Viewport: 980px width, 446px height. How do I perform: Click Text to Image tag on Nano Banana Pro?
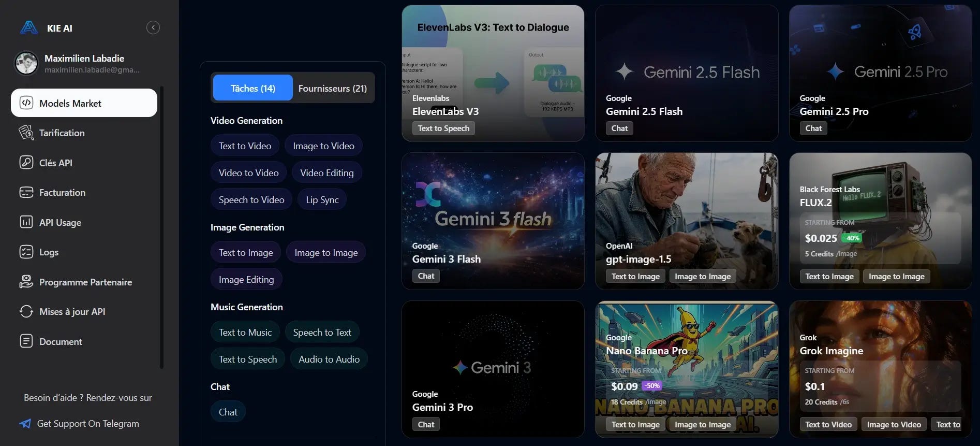pyautogui.click(x=635, y=424)
